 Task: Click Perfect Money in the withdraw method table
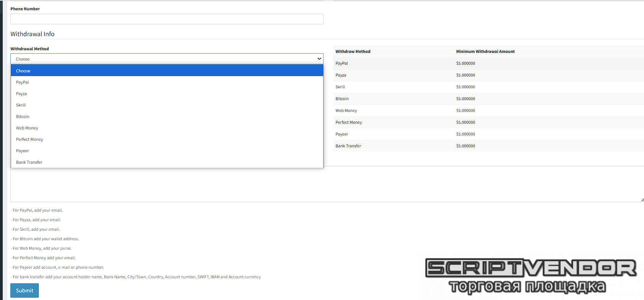click(349, 122)
